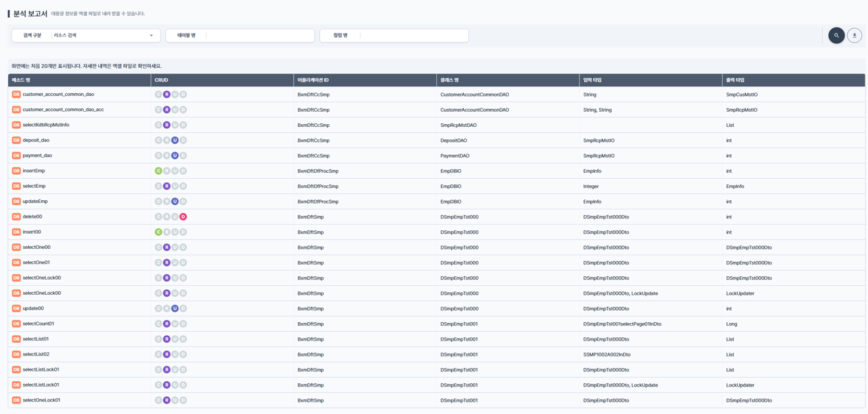Click method name selectListLock01 with DSmpEmpTst000Dto only

pos(40,369)
